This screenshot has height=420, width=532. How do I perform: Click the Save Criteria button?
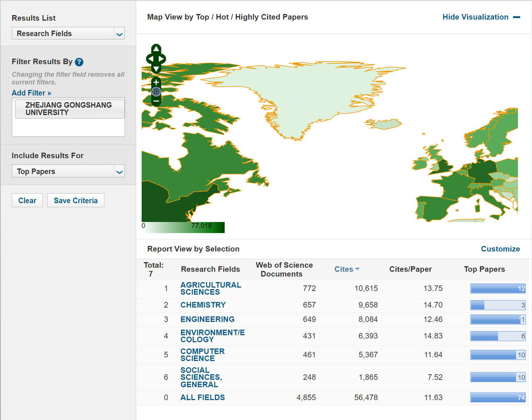point(76,201)
